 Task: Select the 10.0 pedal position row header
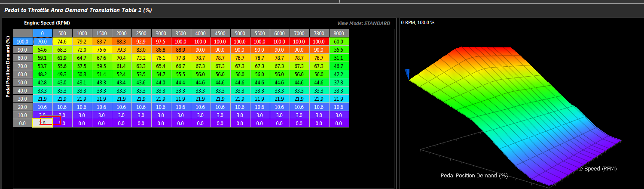(23, 115)
